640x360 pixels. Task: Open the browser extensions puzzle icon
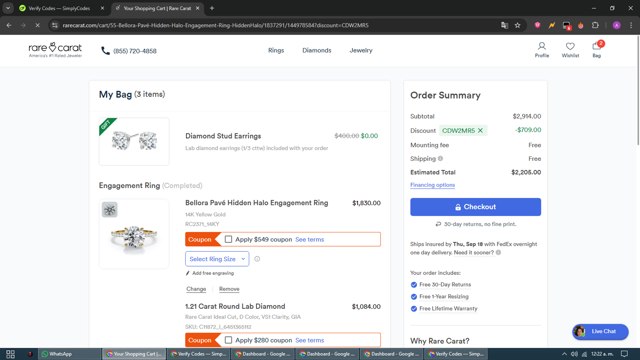(x=595, y=25)
